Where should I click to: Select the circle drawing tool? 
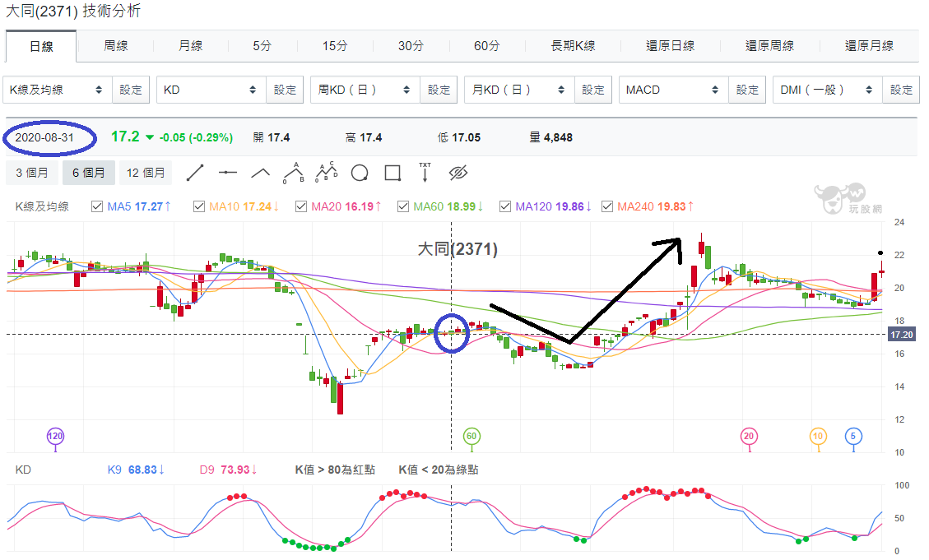coord(360,173)
